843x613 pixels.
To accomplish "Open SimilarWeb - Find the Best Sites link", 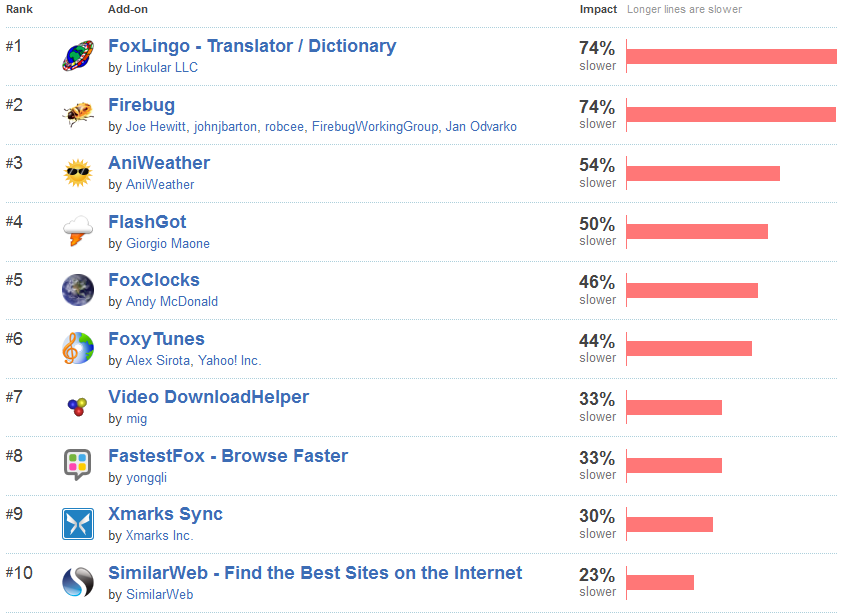I will (315, 573).
